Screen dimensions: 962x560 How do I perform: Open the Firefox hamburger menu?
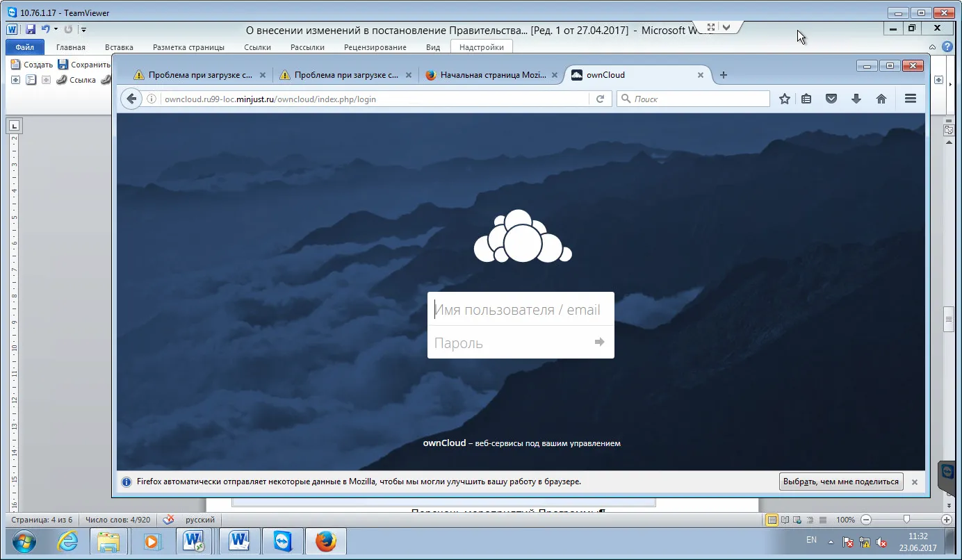coord(911,99)
